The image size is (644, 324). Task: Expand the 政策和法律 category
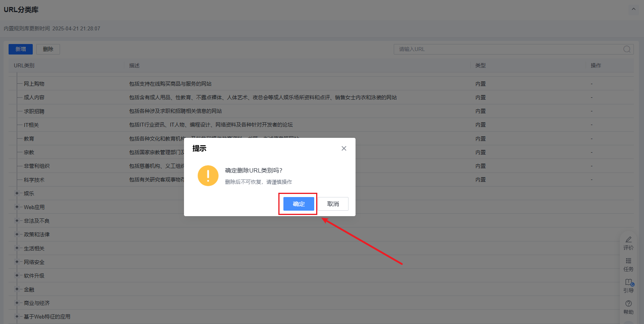17,234
